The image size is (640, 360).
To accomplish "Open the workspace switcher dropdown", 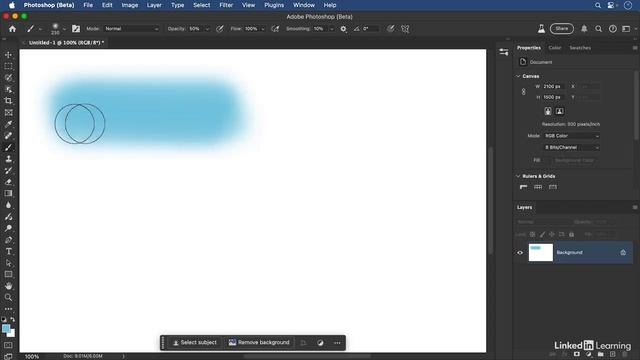I will tap(628, 29).
